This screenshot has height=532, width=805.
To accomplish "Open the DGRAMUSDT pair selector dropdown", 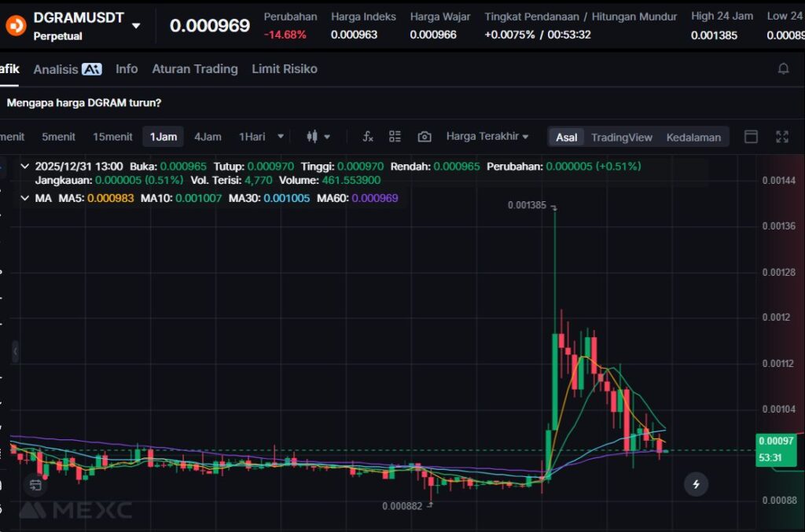I will point(136,25).
